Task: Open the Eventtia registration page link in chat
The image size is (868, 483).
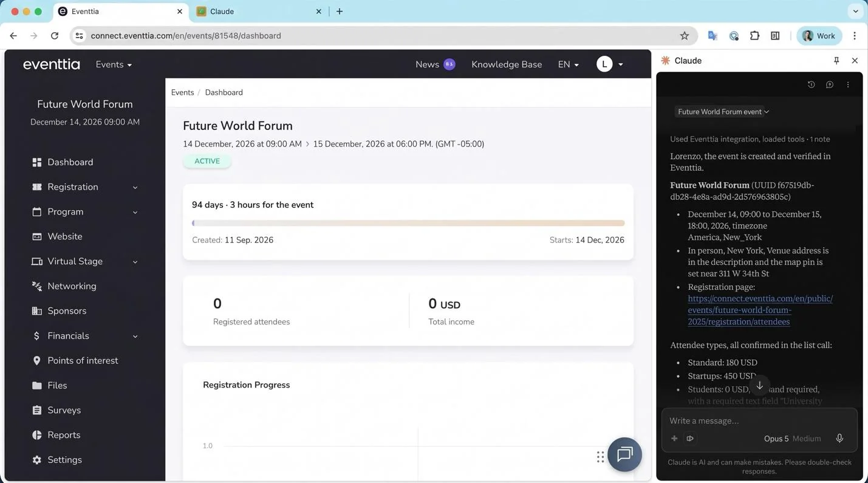Action: pos(760,310)
